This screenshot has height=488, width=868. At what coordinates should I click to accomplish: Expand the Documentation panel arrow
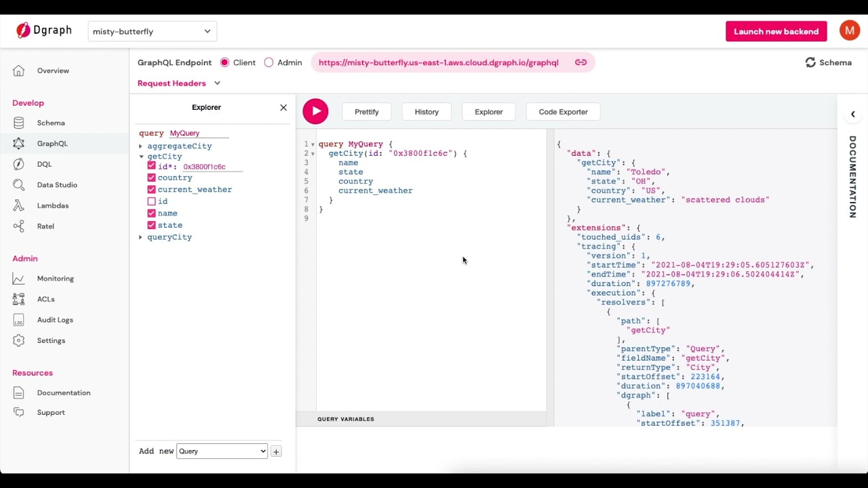click(x=853, y=114)
